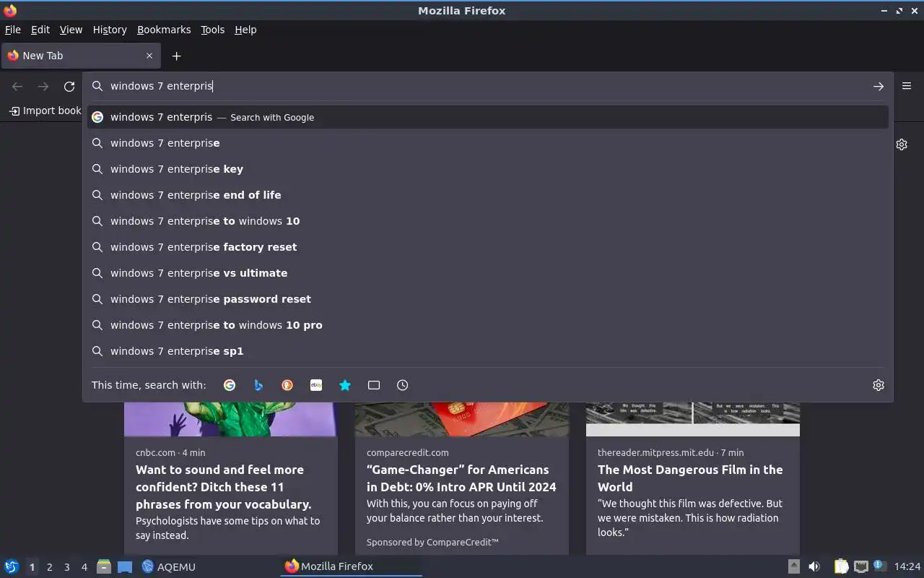The width and height of the screenshot is (924, 578).
Task: Open the Bookmarks menu
Action: point(164,30)
